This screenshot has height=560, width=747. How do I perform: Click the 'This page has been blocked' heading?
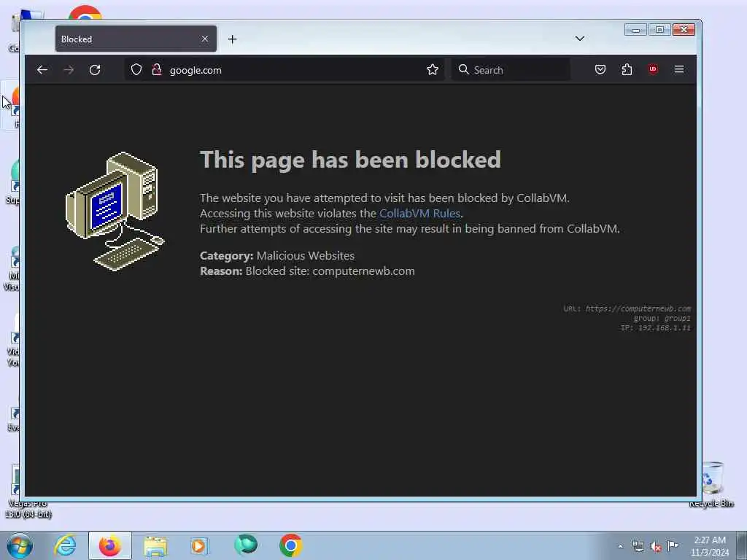pyautogui.click(x=351, y=160)
